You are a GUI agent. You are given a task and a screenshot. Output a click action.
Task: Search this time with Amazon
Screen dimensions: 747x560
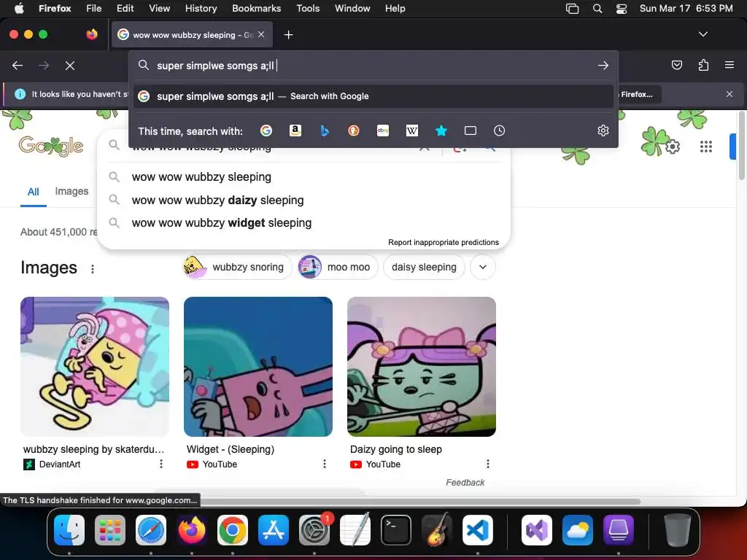[x=295, y=131]
